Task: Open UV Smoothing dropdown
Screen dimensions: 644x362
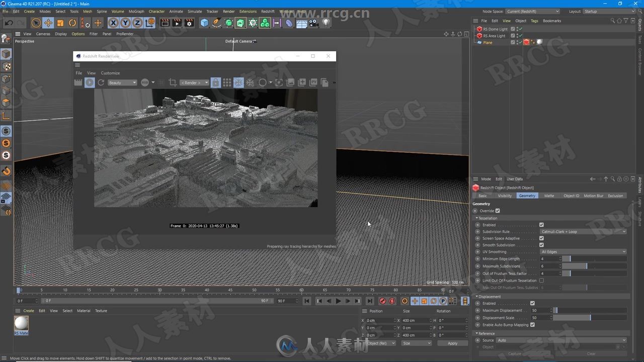Action: (583, 252)
